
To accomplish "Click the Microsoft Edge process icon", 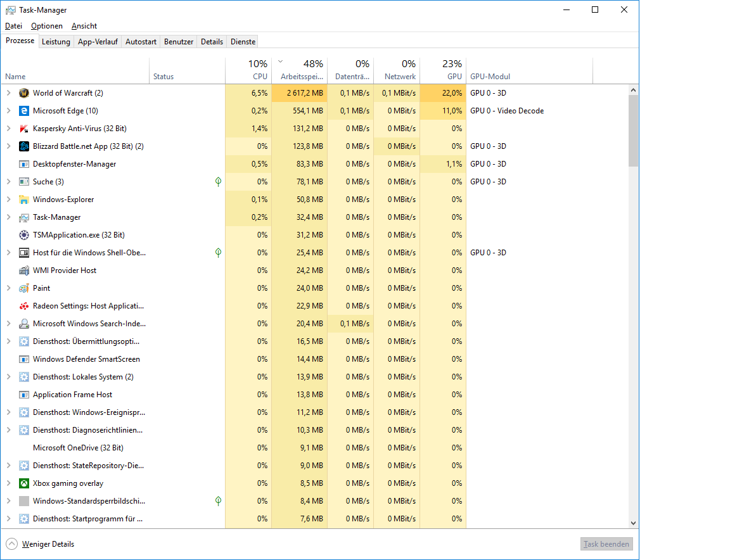I will pyautogui.click(x=23, y=111).
